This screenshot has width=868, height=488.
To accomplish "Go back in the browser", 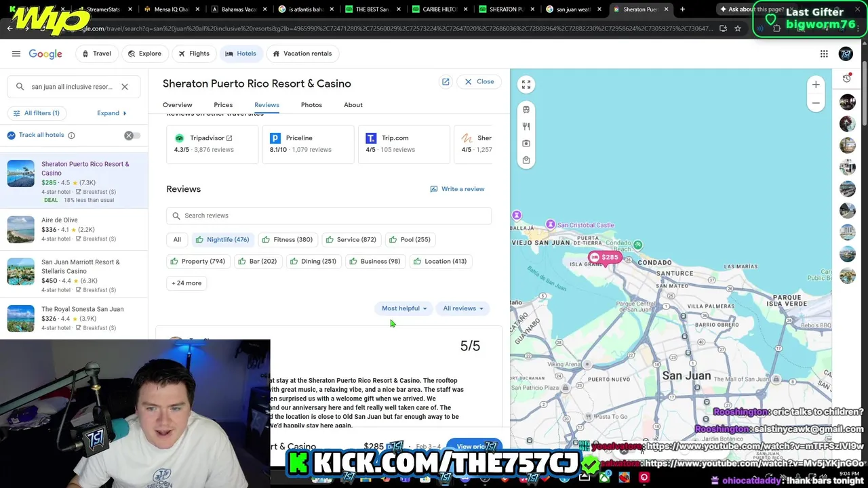I will pos(9,28).
